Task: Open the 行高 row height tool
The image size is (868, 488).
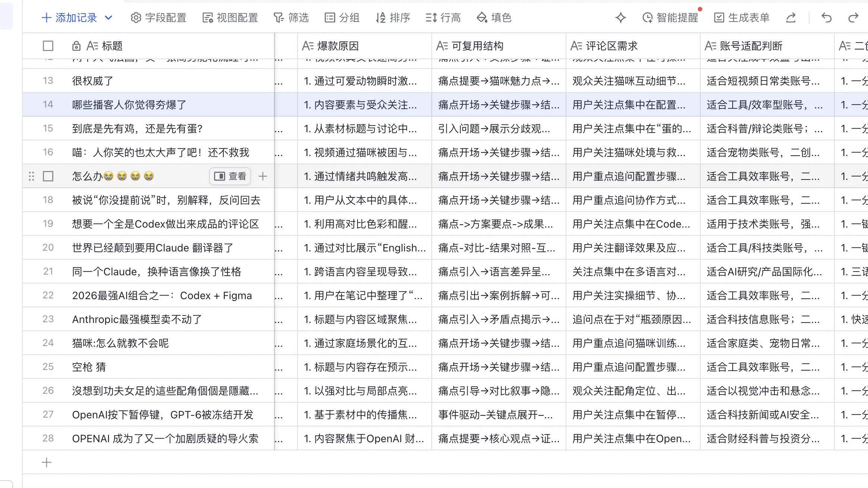Action: [x=443, y=18]
